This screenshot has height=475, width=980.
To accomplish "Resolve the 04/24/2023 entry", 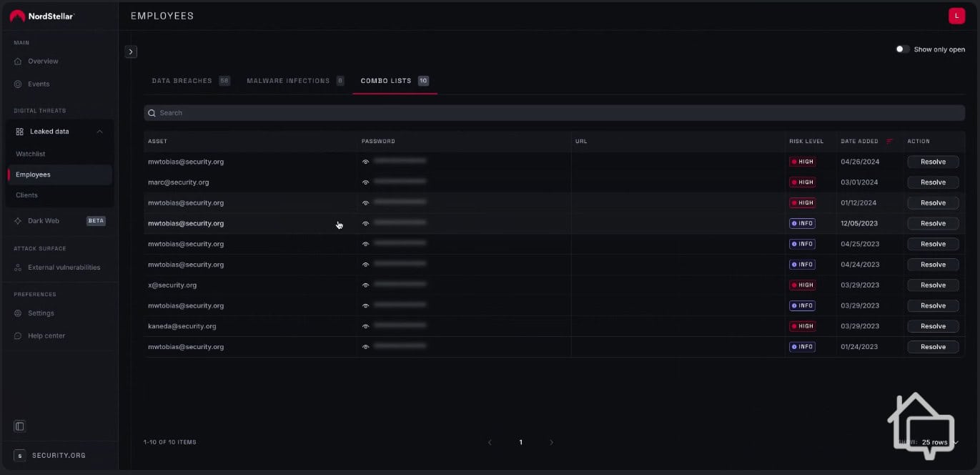I will 933,265.
